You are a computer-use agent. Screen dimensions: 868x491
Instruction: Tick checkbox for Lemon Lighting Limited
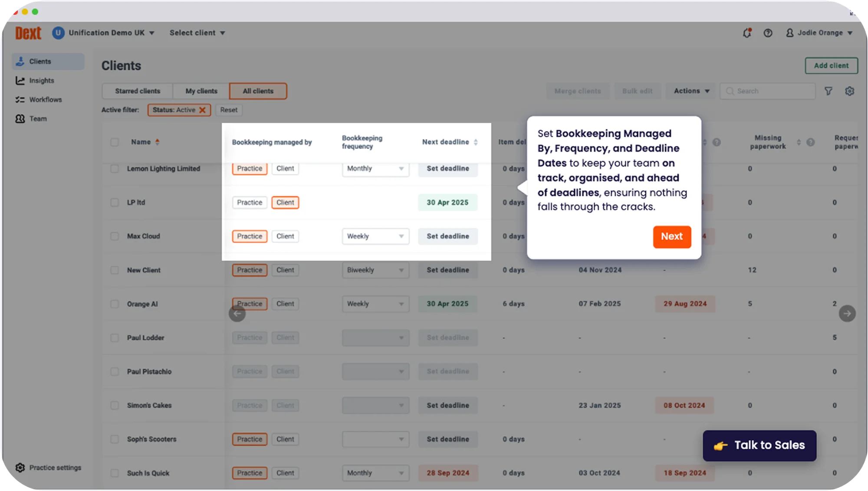coord(115,169)
